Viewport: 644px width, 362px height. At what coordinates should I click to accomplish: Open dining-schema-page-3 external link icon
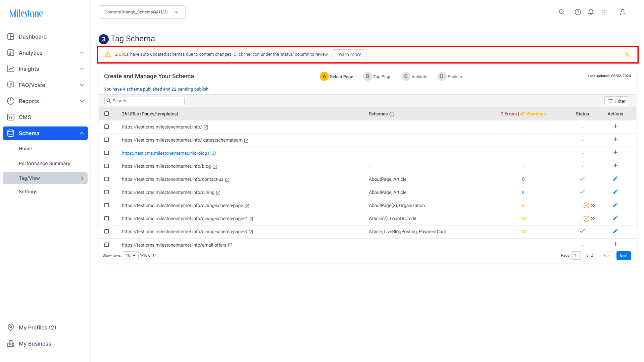pos(251,232)
